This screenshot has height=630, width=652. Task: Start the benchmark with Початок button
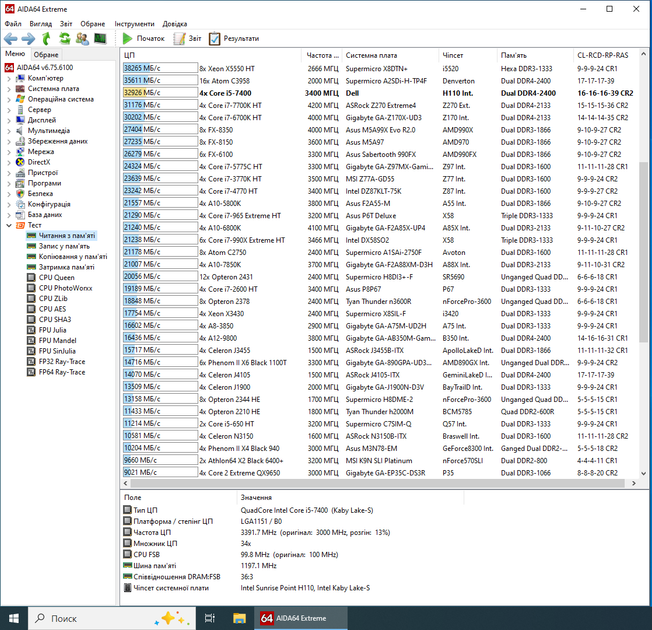pos(143,39)
